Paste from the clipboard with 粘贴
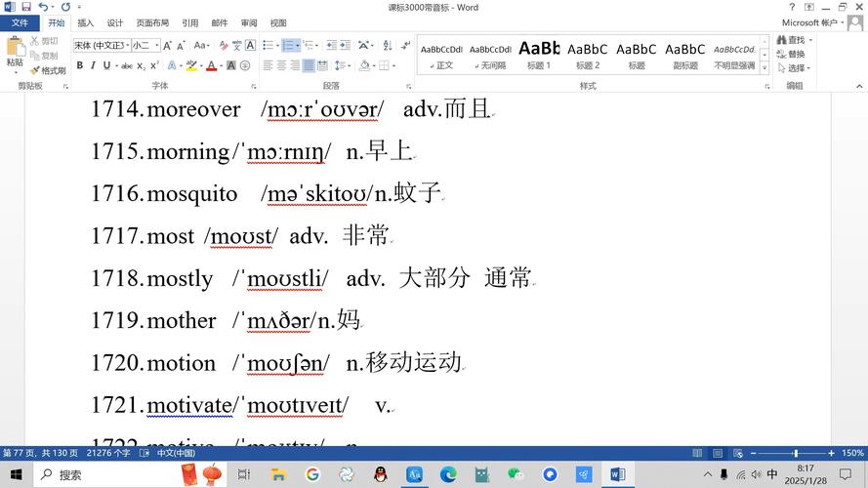868x488 pixels. point(15,56)
